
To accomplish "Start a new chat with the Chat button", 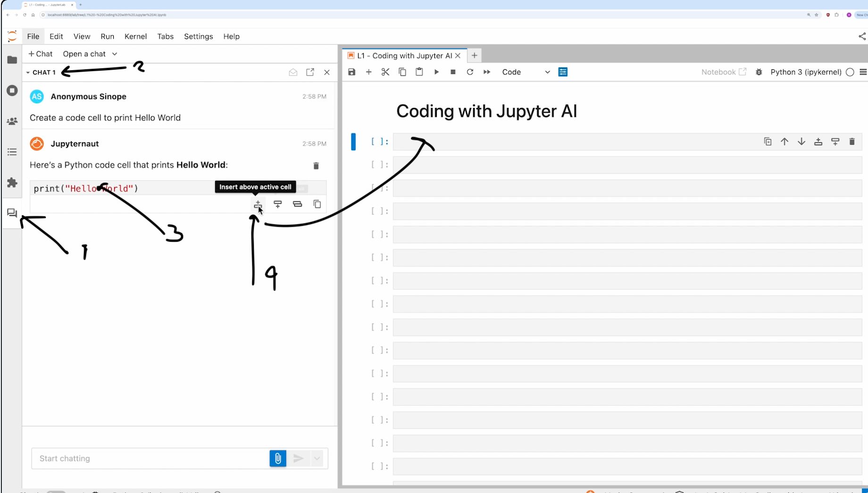I will coord(40,54).
